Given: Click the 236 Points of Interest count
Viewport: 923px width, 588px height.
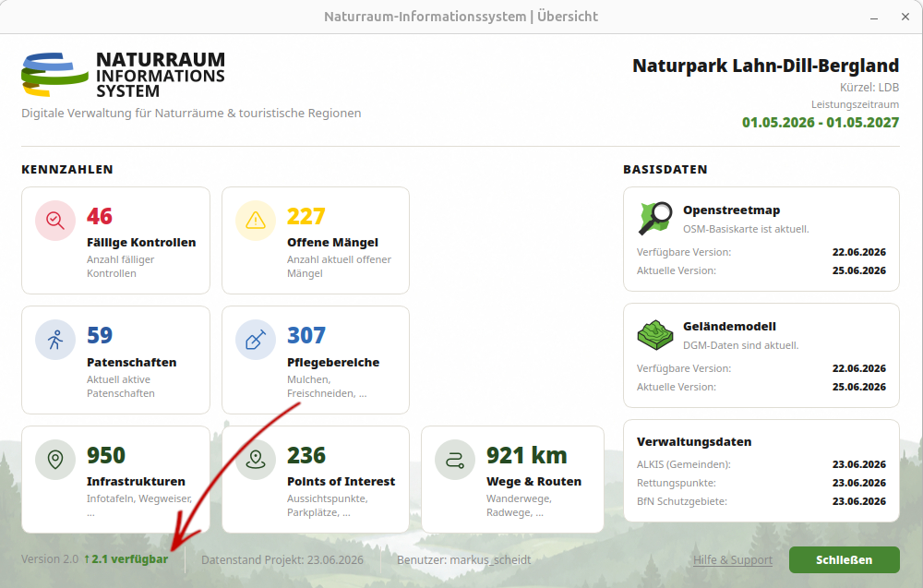Looking at the screenshot, I should [306, 456].
